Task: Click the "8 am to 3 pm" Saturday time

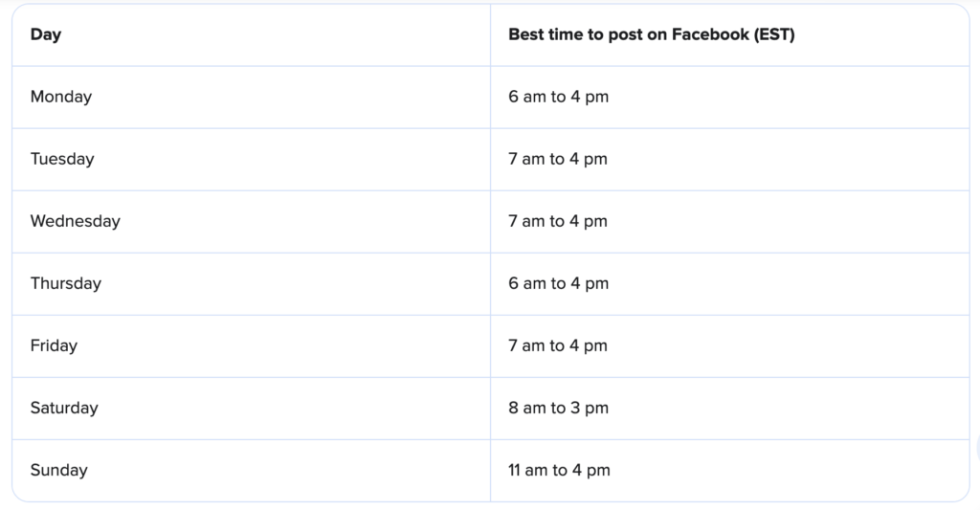Action: click(x=558, y=409)
